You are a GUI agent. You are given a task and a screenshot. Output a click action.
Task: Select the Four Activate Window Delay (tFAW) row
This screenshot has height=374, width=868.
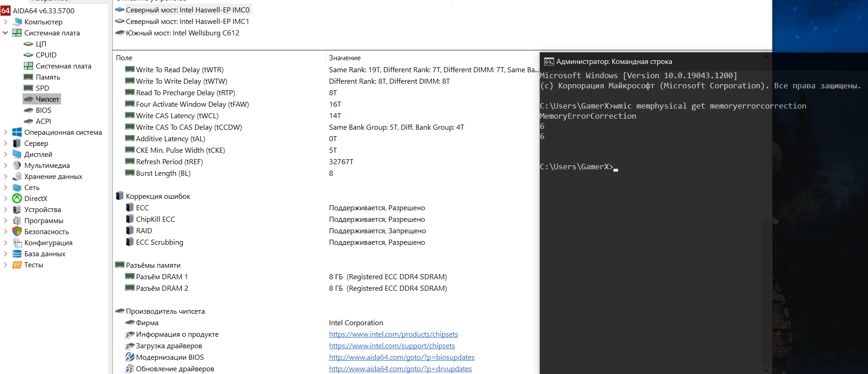click(x=326, y=104)
